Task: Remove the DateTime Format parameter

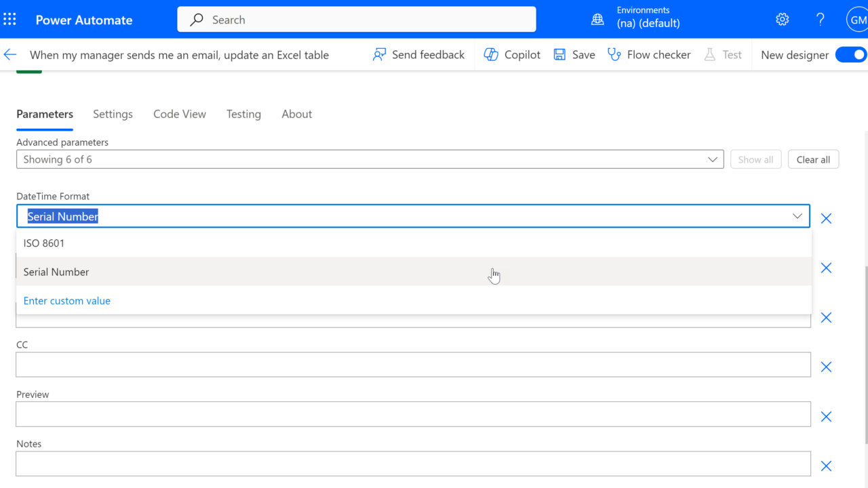Action: pyautogui.click(x=826, y=218)
